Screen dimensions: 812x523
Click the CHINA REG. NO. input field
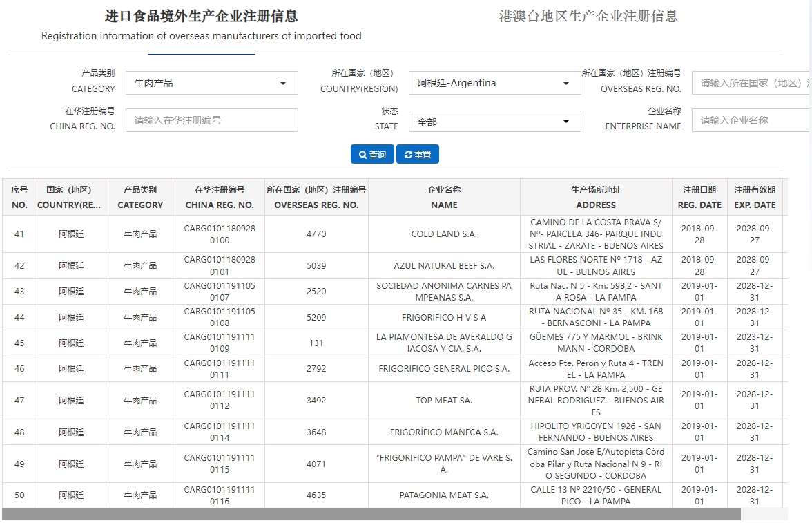coord(211,120)
